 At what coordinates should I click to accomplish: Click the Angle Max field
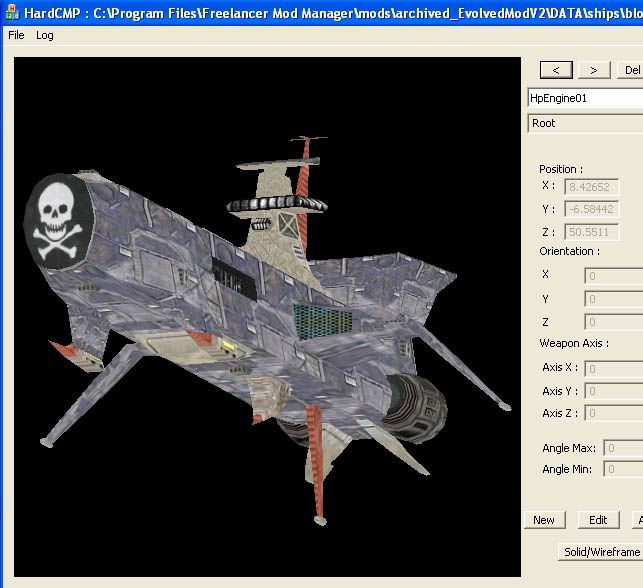click(x=623, y=448)
